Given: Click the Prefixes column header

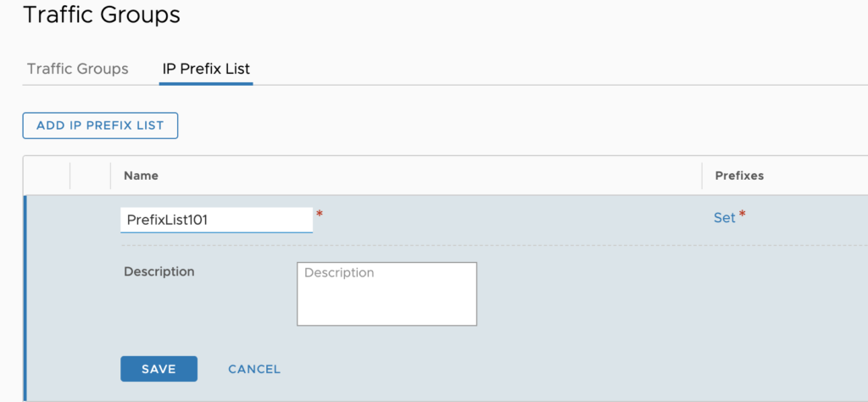Looking at the screenshot, I should click(x=739, y=176).
